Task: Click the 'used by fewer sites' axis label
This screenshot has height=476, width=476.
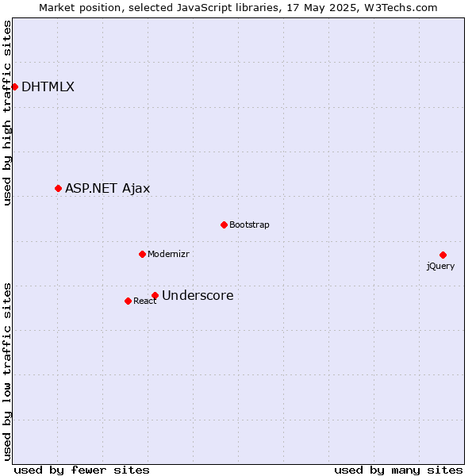Action: pyautogui.click(x=82, y=470)
